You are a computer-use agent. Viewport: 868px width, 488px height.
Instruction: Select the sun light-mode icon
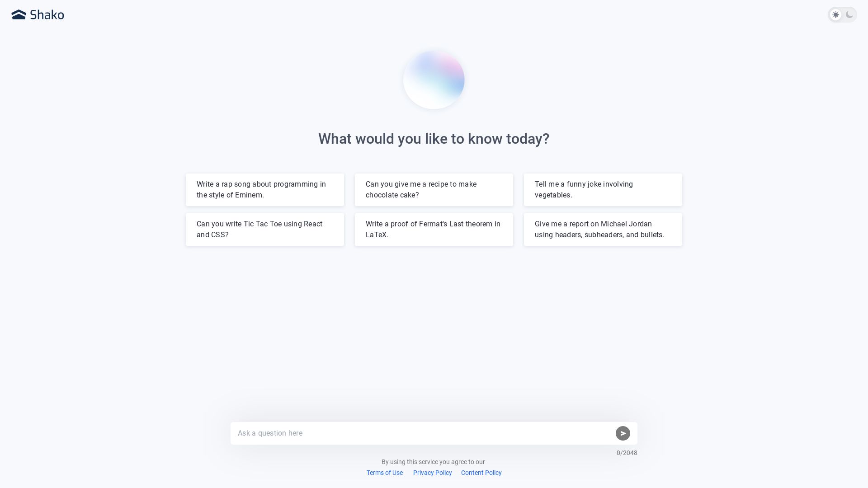[x=835, y=14]
